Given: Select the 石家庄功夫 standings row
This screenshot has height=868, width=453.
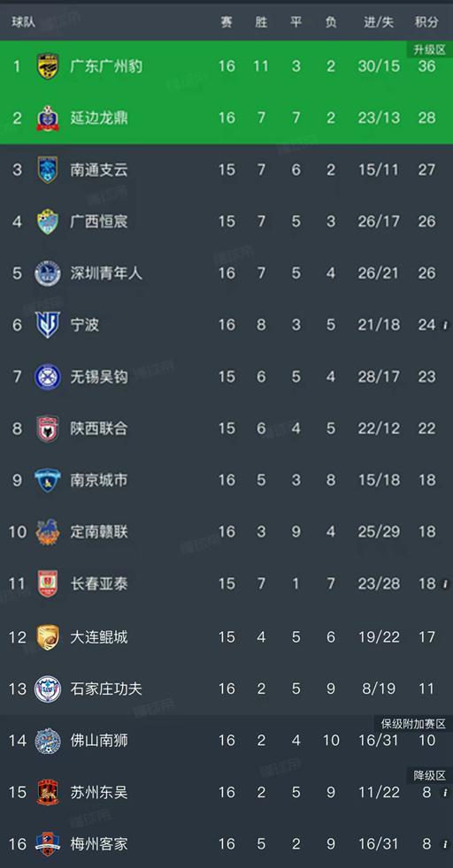Looking at the screenshot, I should [x=226, y=689].
